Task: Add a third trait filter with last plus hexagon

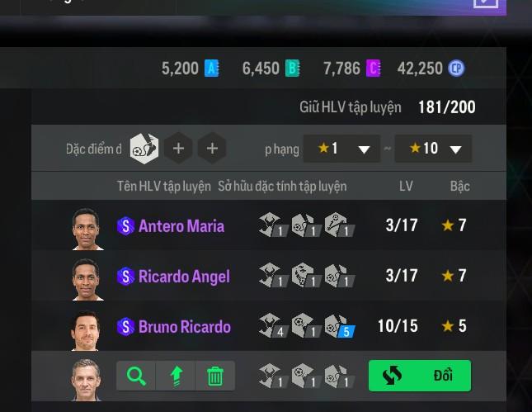Action: [x=212, y=149]
